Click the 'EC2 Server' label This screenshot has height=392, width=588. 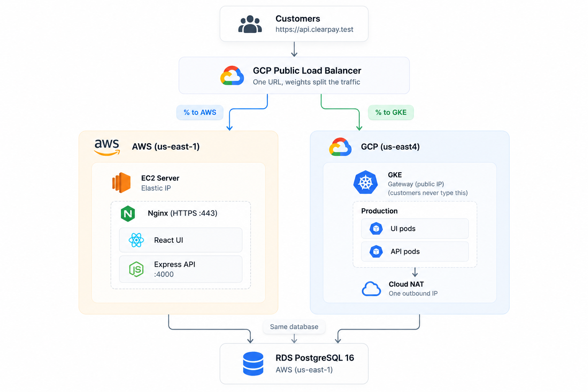(160, 178)
